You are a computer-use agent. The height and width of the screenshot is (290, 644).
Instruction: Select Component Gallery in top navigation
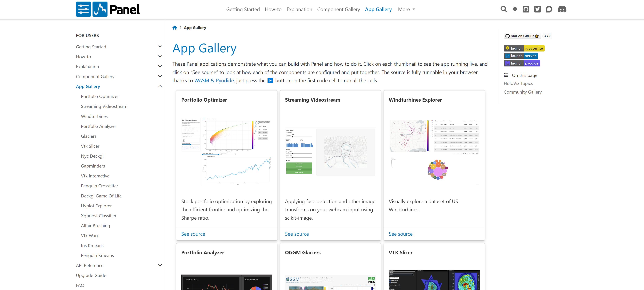pyautogui.click(x=338, y=10)
